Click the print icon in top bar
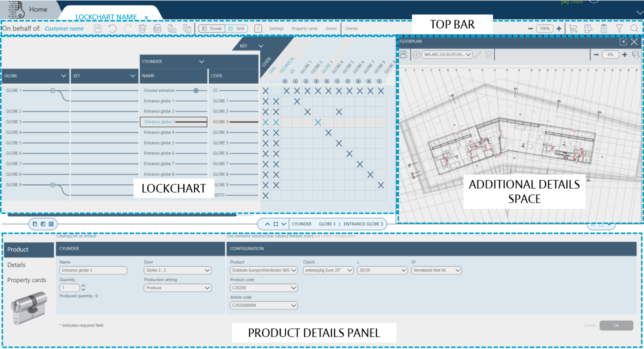This screenshot has height=349, width=644. (x=157, y=28)
